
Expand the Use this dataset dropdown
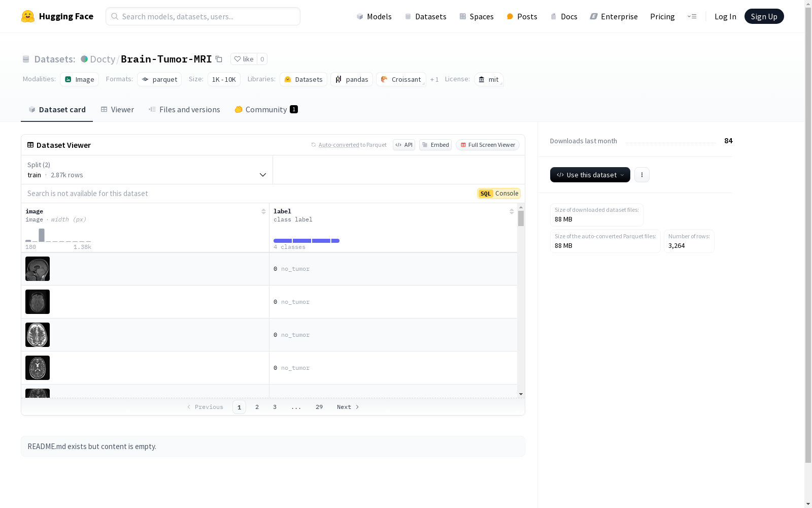coord(590,175)
